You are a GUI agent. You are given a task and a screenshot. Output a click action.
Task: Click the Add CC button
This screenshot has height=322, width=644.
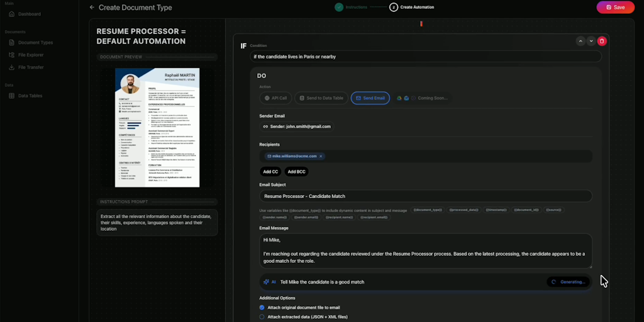(x=270, y=172)
